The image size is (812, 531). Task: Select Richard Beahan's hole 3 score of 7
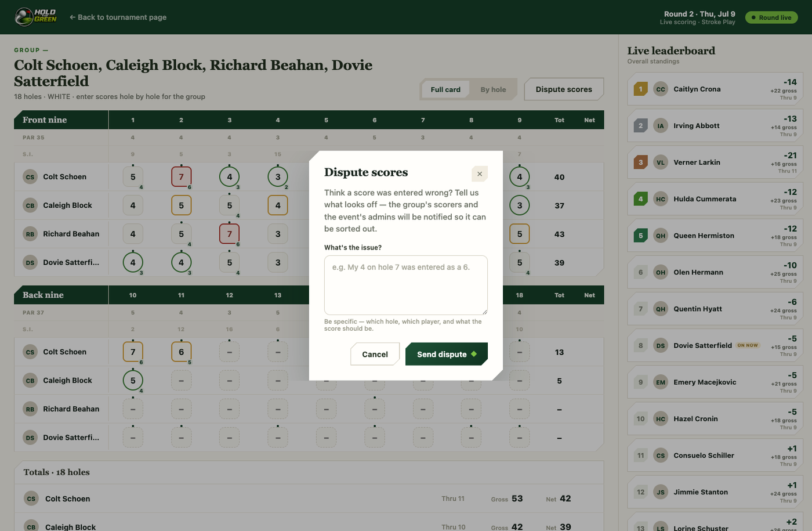230,234
